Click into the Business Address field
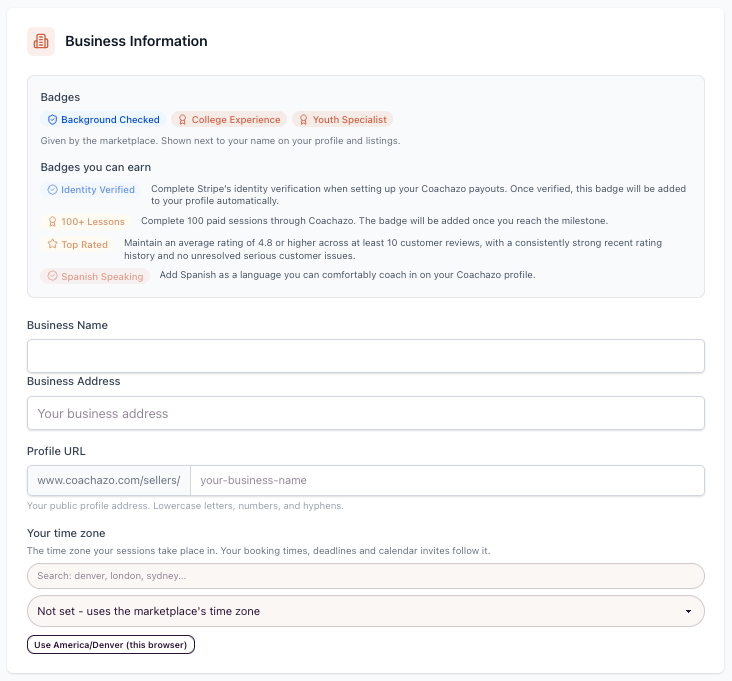Viewport: 732px width, 681px height. [x=366, y=413]
